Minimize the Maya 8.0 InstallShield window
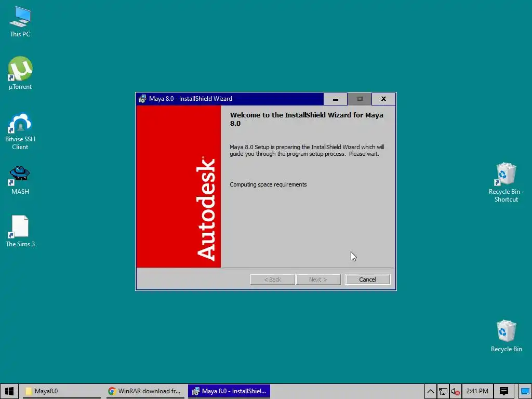The image size is (532, 399). (335, 99)
